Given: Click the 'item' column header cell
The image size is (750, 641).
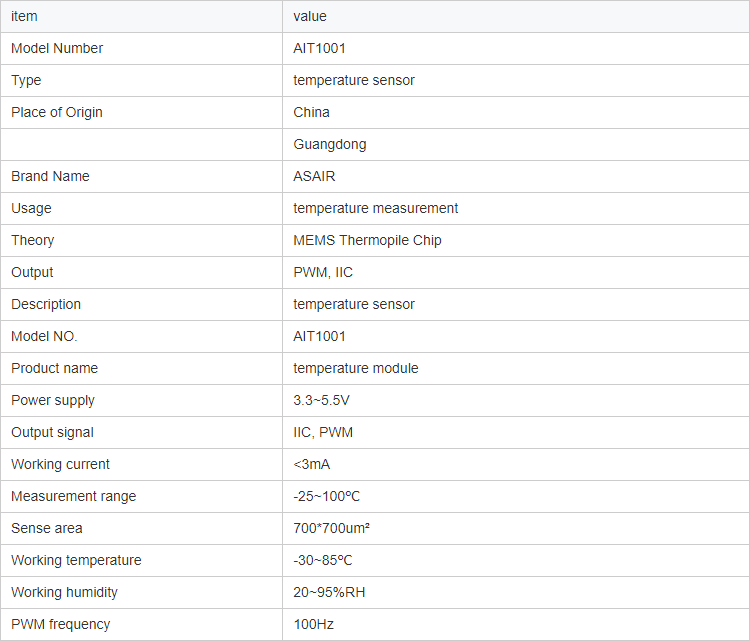Looking at the screenshot, I should 24,16.
